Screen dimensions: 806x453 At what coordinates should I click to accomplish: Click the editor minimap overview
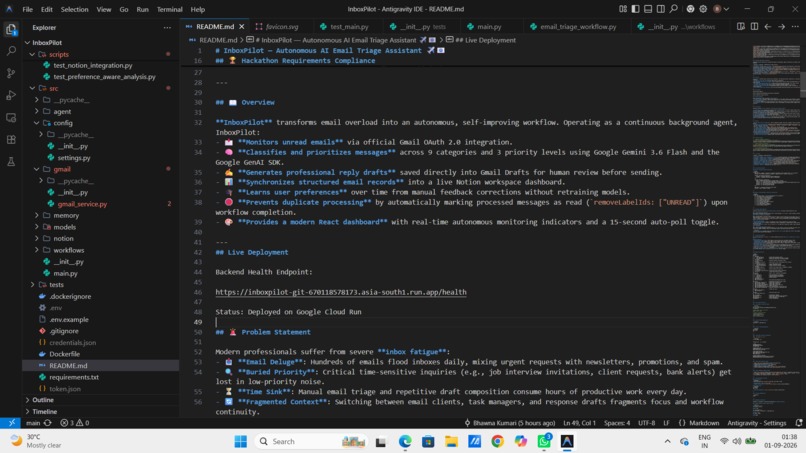pos(776,231)
